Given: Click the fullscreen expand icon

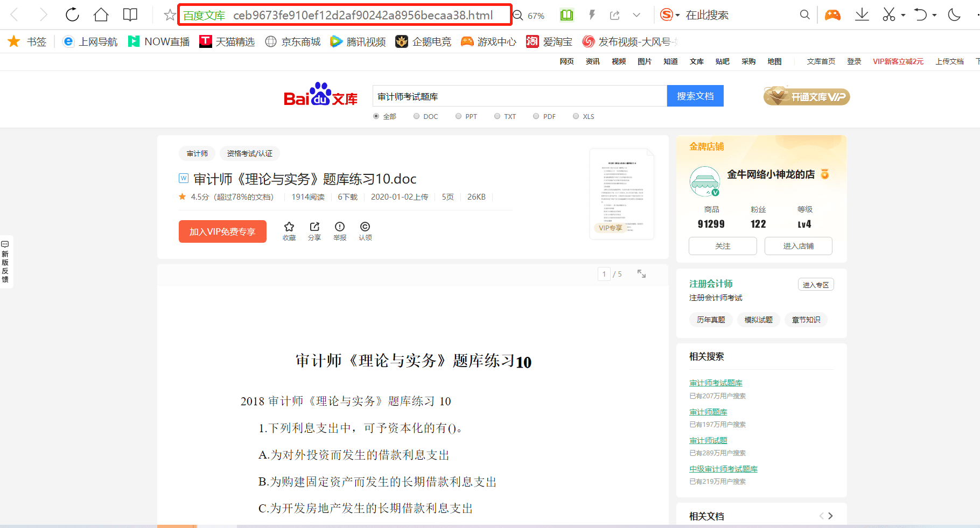Looking at the screenshot, I should tap(641, 273).
